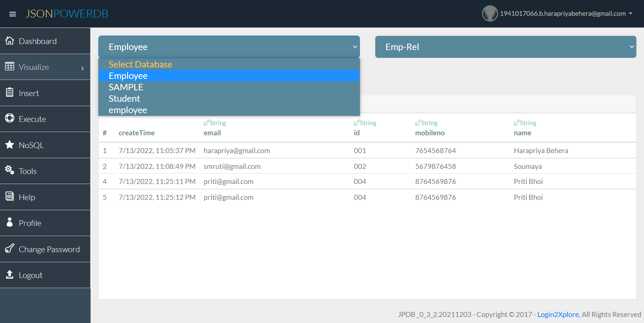Click the Login2Xplore link in footer
The width and height of the screenshot is (644, 323).
(x=558, y=314)
